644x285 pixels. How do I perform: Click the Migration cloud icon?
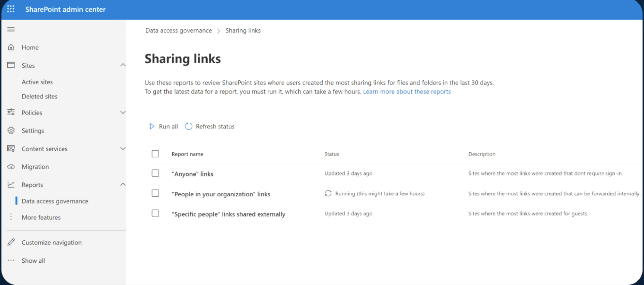[11, 167]
